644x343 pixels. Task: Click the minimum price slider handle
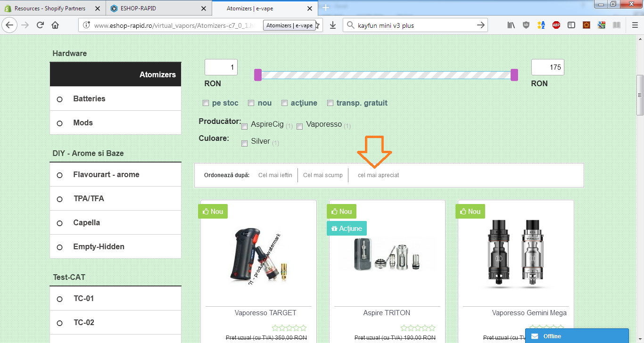pyautogui.click(x=258, y=75)
